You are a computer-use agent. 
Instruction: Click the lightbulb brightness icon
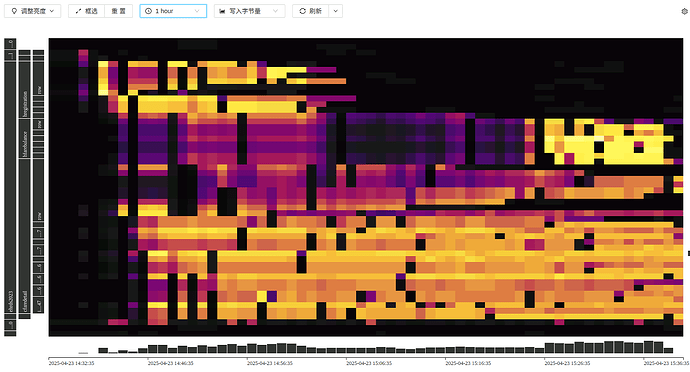pyautogui.click(x=14, y=11)
